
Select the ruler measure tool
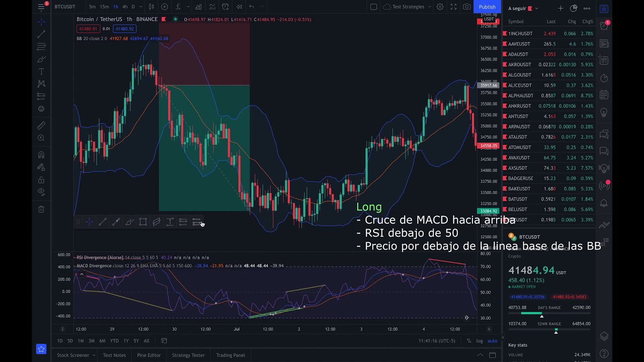(41, 125)
